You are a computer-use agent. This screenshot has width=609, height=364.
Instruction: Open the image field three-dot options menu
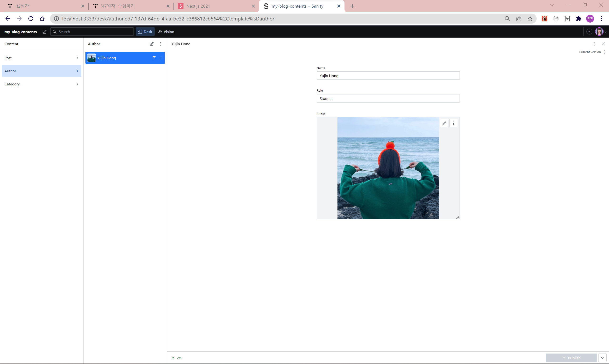click(x=453, y=123)
